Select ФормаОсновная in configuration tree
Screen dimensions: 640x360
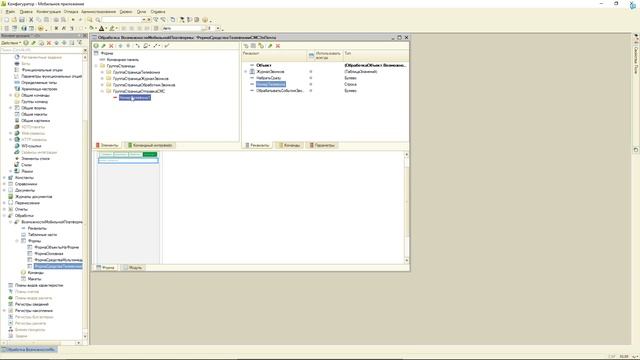point(49,253)
